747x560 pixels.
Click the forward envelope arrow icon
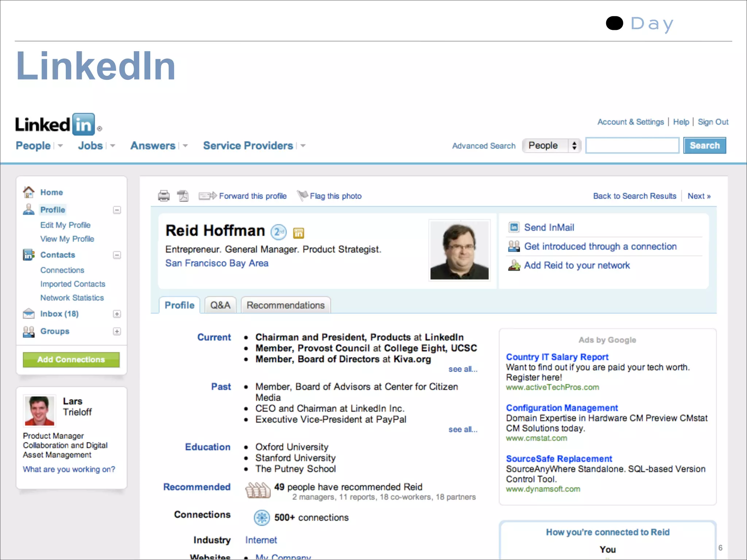(x=208, y=196)
